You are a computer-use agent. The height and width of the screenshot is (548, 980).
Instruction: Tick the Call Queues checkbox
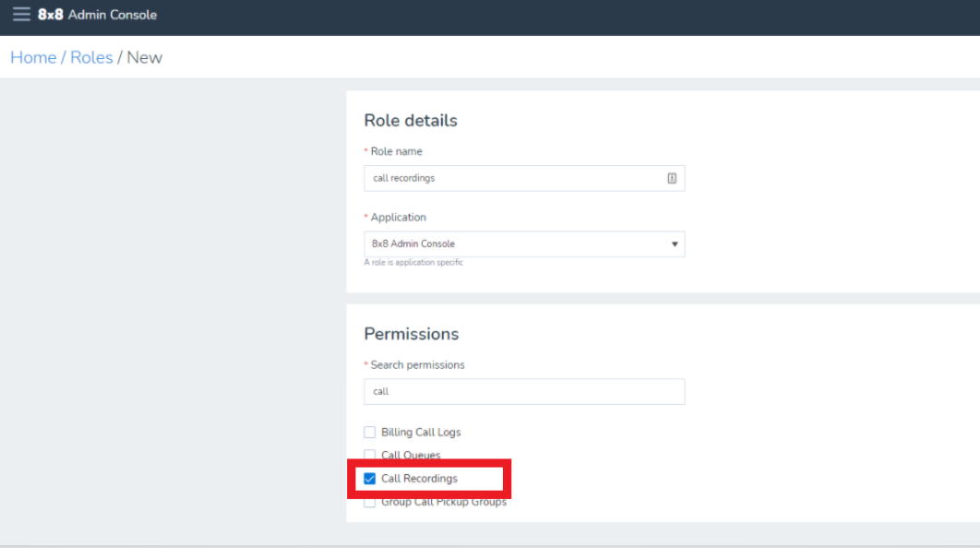coord(370,455)
